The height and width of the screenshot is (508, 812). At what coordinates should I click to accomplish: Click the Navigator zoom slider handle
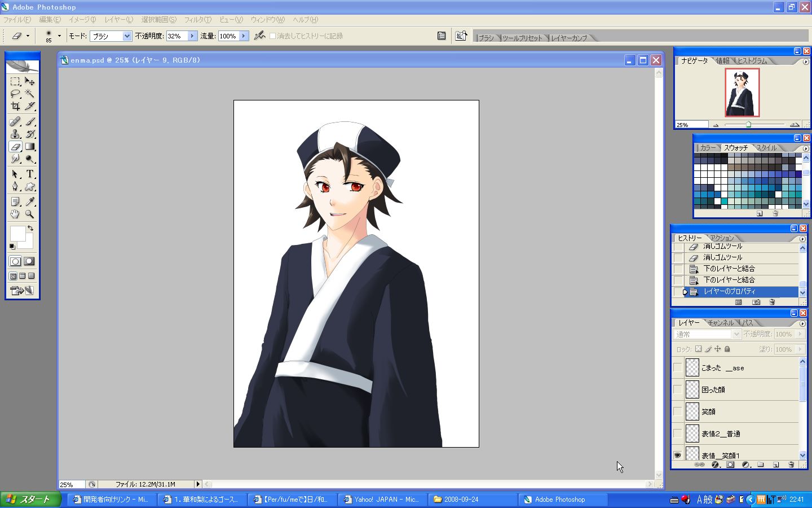pyautogui.click(x=748, y=125)
